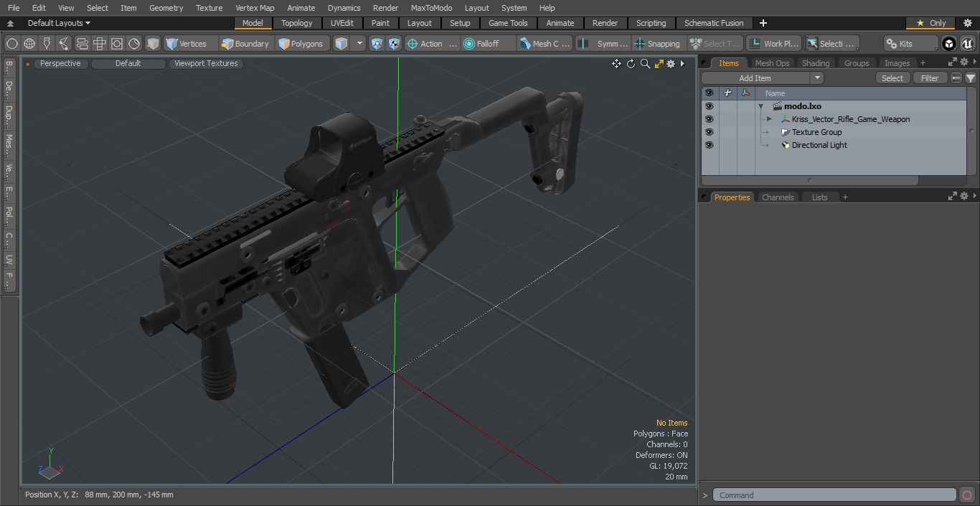Click the Unity cube icon
Screen dimensions: 980x506
[x=949, y=44]
